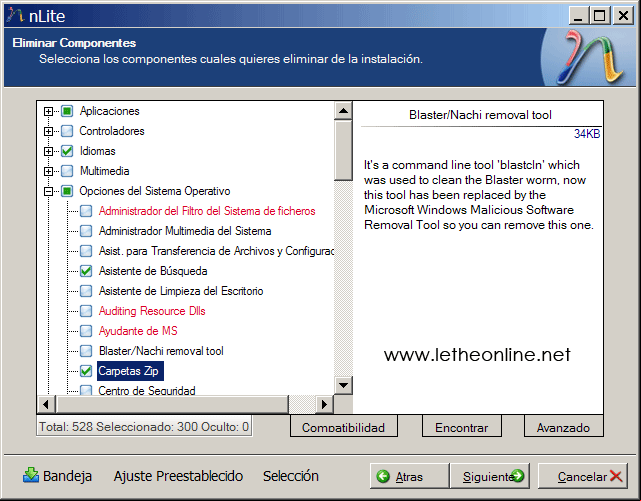Click the green Bandeja tray icon

click(31, 475)
